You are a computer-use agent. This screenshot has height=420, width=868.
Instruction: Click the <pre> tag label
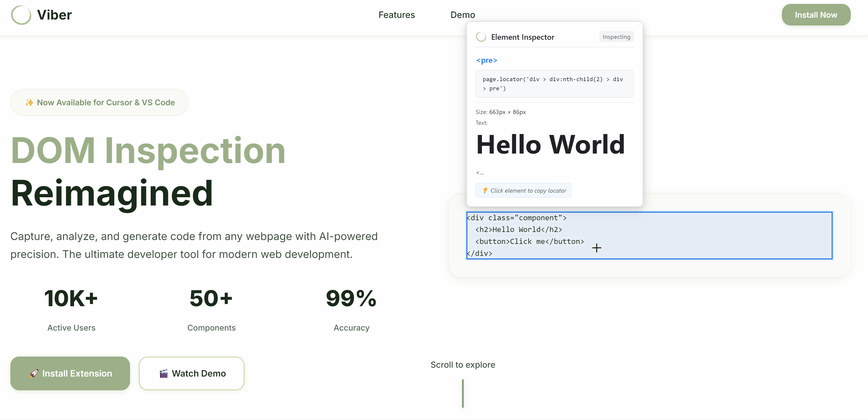486,60
